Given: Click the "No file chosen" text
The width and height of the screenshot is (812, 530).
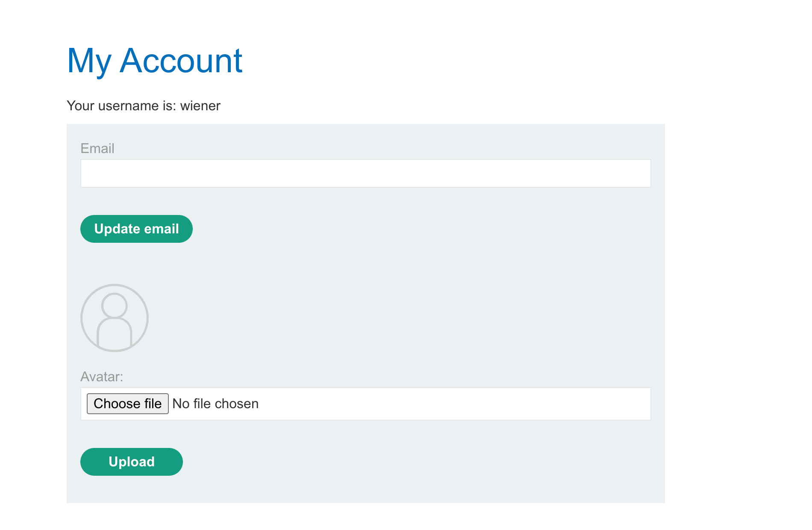Looking at the screenshot, I should pyautogui.click(x=215, y=404).
